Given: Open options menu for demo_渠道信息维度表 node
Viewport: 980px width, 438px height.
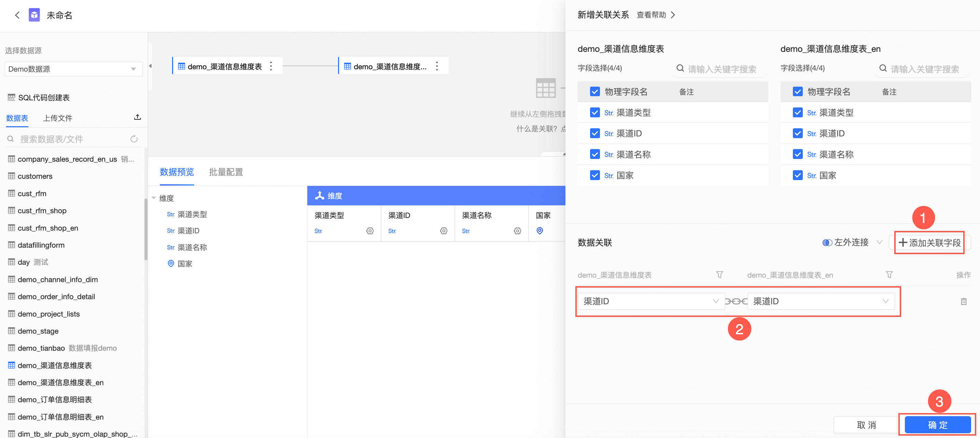Looking at the screenshot, I should pyautogui.click(x=271, y=66).
